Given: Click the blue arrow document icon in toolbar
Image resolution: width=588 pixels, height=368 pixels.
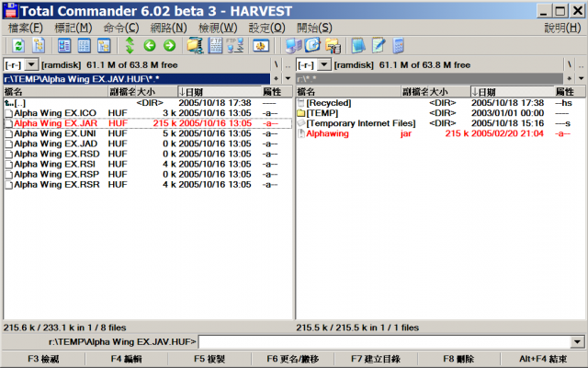Looking at the screenshot, I should coord(312,46).
